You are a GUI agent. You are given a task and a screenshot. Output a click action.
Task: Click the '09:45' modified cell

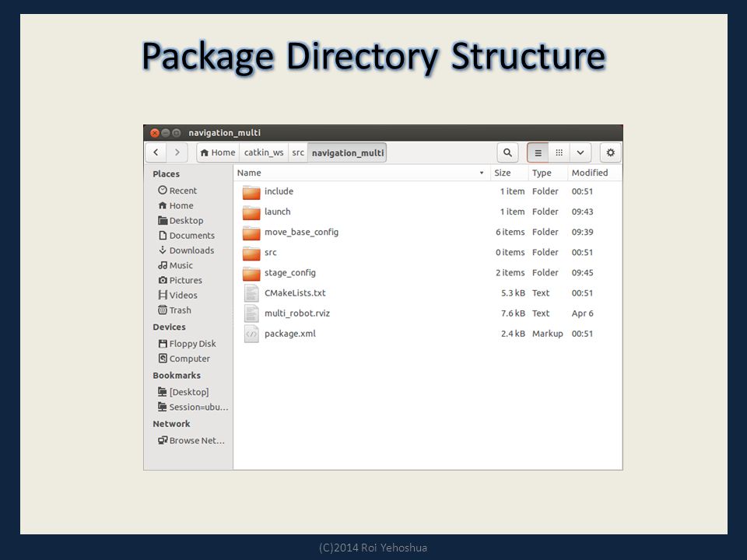point(582,273)
